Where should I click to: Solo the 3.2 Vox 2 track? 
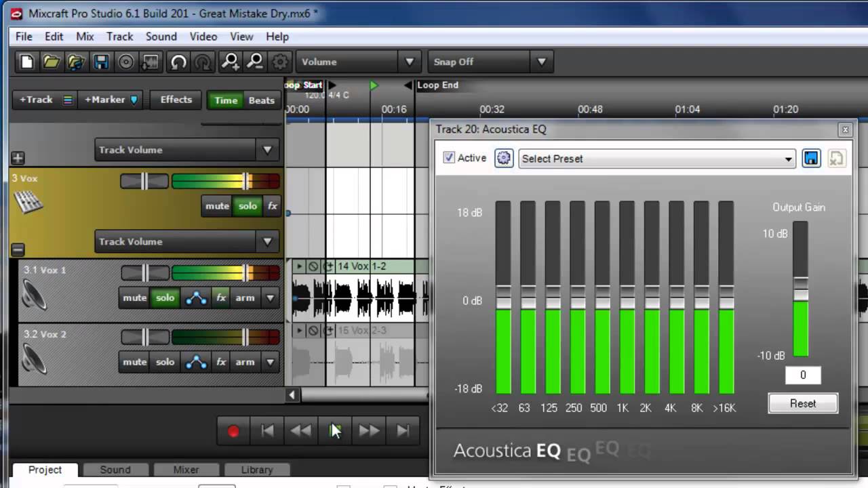coord(165,362)
